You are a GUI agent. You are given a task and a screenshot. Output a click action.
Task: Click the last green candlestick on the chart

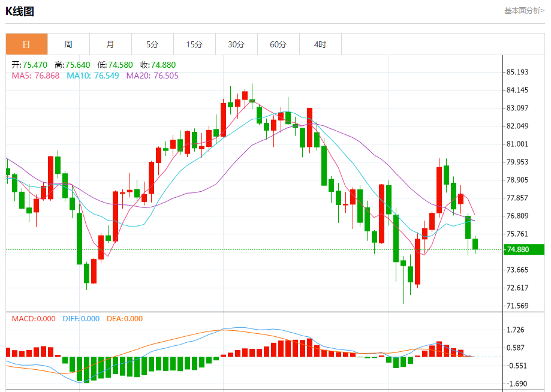coord(475,244)
